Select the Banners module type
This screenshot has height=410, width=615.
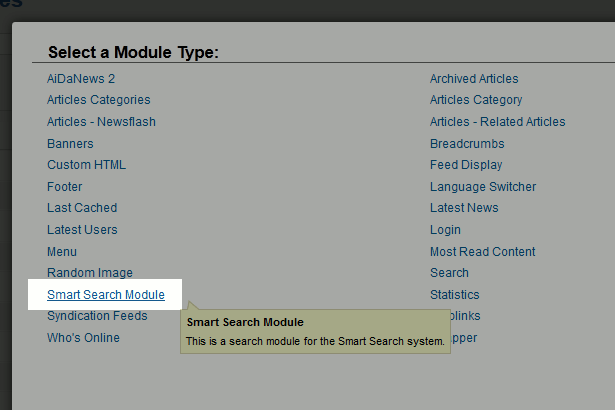coord(70,144)
